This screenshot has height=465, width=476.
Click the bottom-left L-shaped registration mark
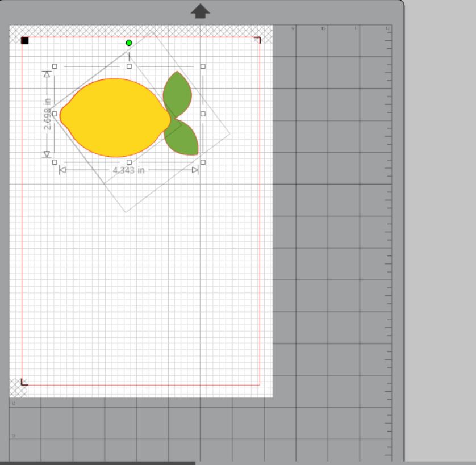point(24,382)
